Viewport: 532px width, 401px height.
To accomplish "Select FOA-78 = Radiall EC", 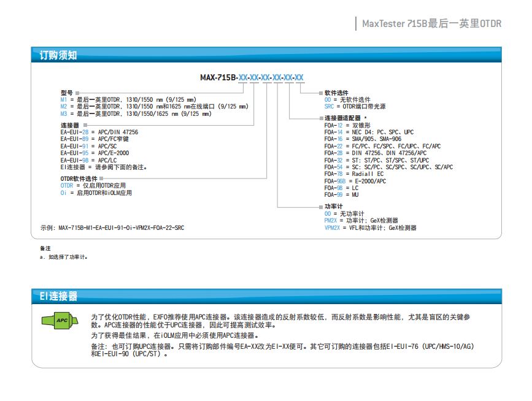I will 354,174.
